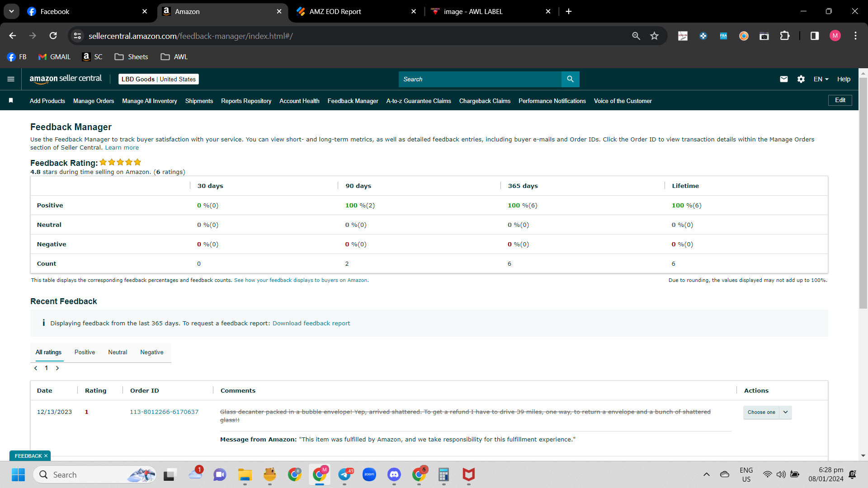Open the volume control in the system tray
868x488 pixels.
[x=781, y=474]
